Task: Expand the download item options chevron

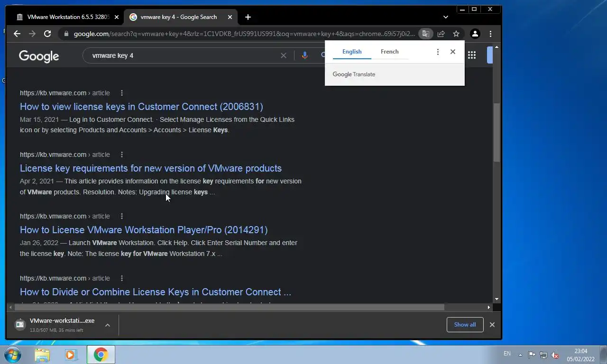Action: coord(108,325)
